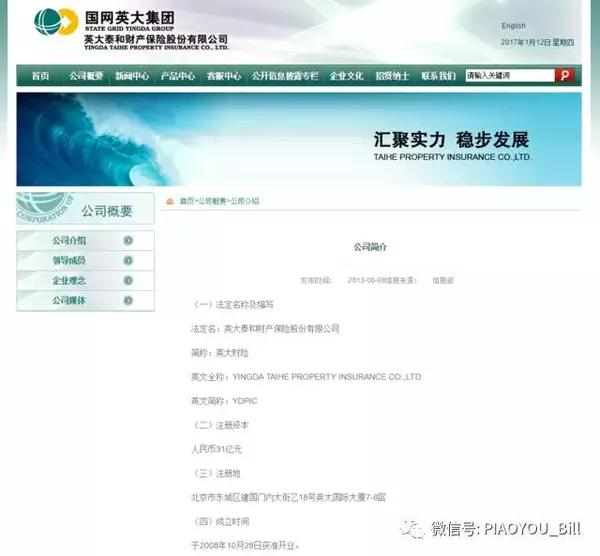Go to 新闻中心 in the nav bar
Viewport: 600px width, 556px height.
coord(132,76)
